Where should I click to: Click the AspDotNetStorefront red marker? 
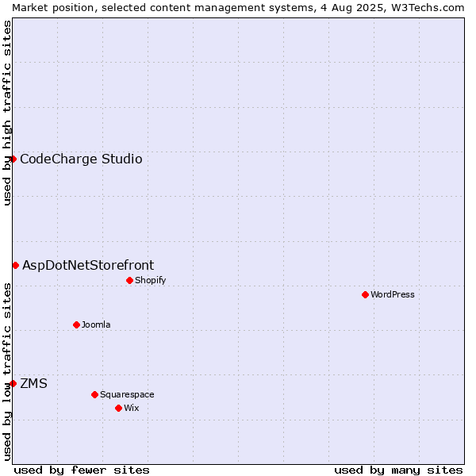[16, 266]
